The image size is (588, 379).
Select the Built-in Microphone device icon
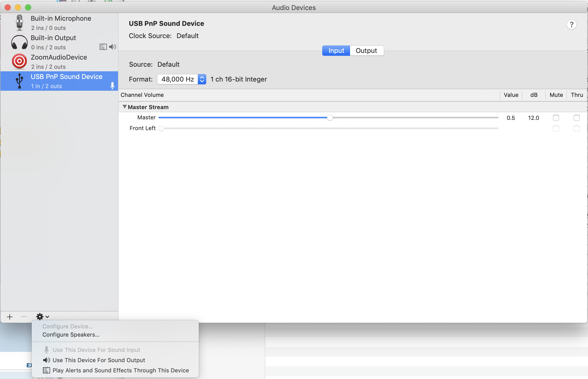[19, 22]
